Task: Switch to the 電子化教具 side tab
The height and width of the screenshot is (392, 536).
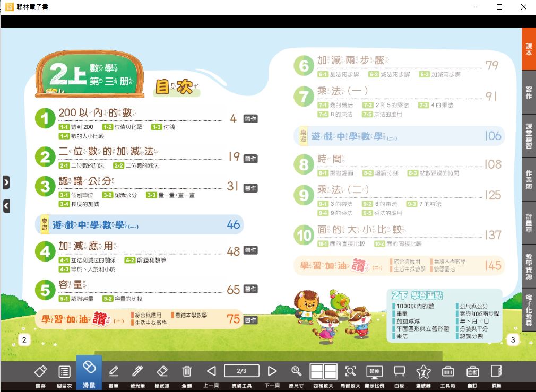Action: click(529, 310)
